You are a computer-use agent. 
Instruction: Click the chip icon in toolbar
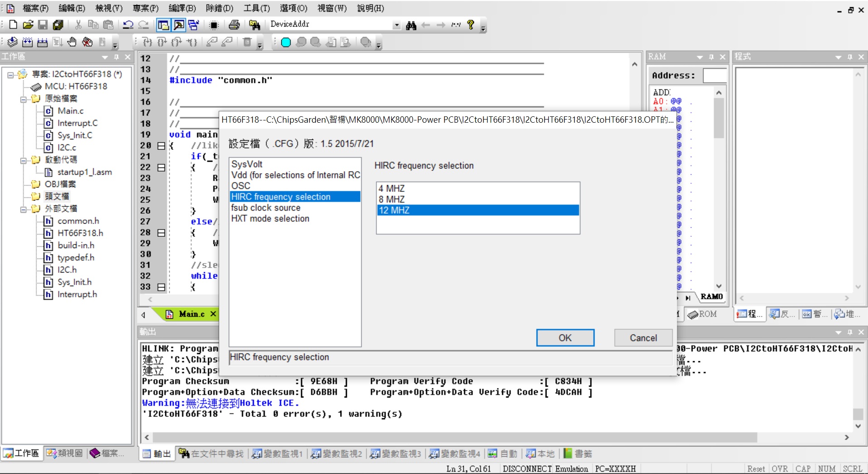point(214,24)
